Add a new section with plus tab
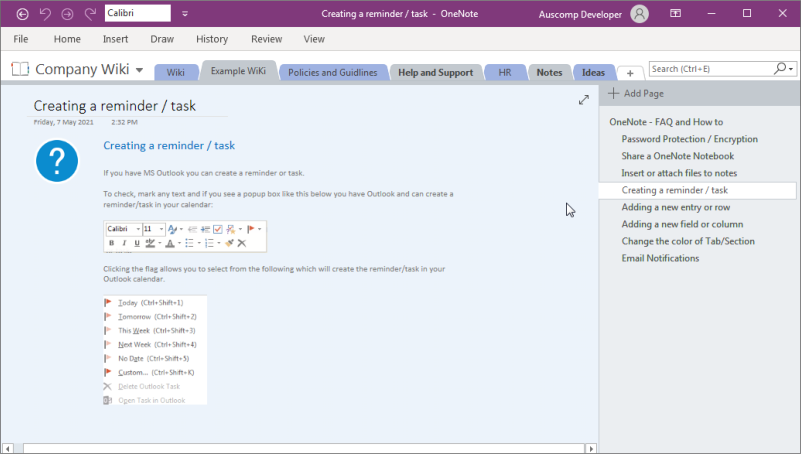The image size is (801, 454). pos(630,73)
